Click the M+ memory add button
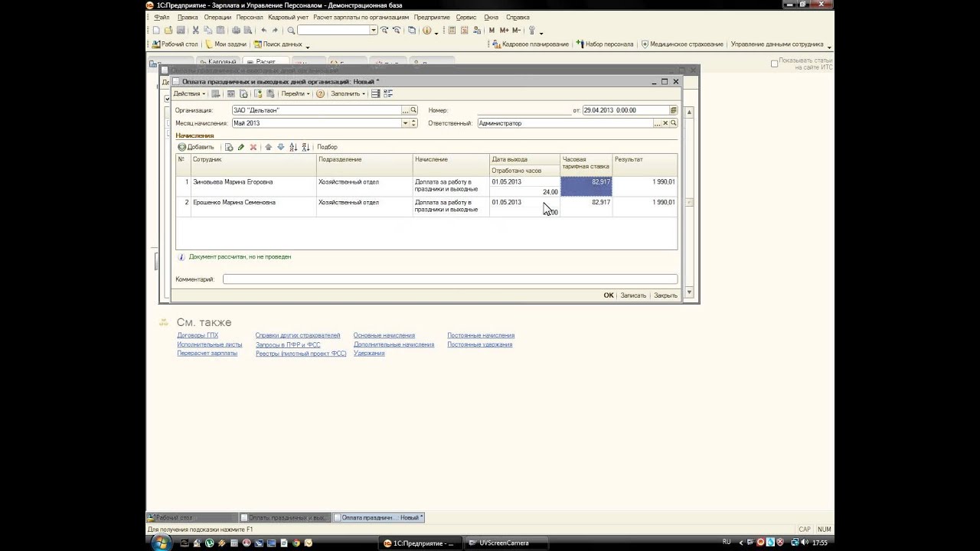980x551 pixels. (504, 31)
